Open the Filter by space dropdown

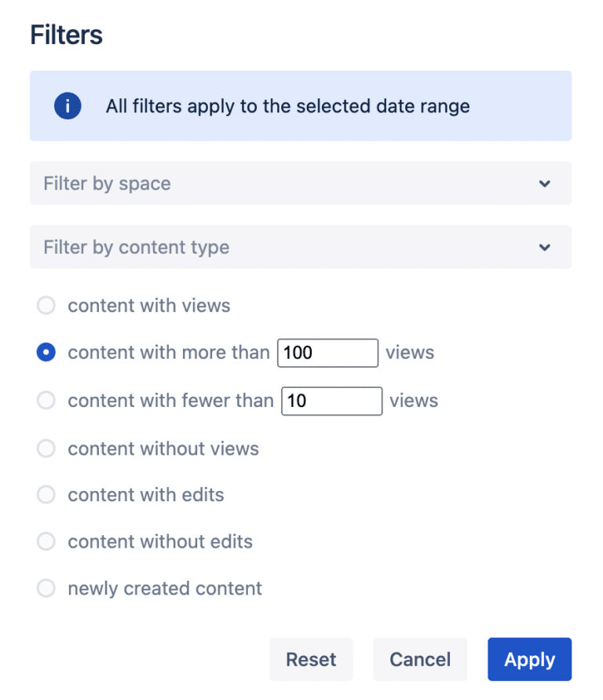tap(300, 183)
